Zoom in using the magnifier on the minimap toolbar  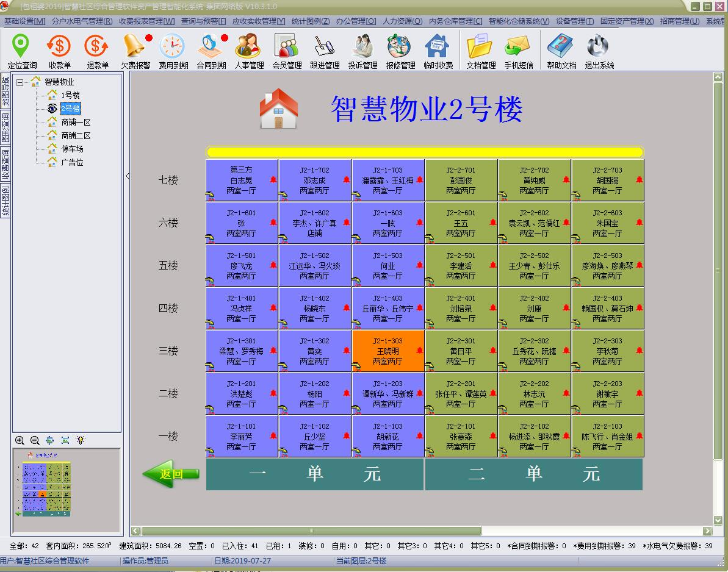tap(20, 440)
